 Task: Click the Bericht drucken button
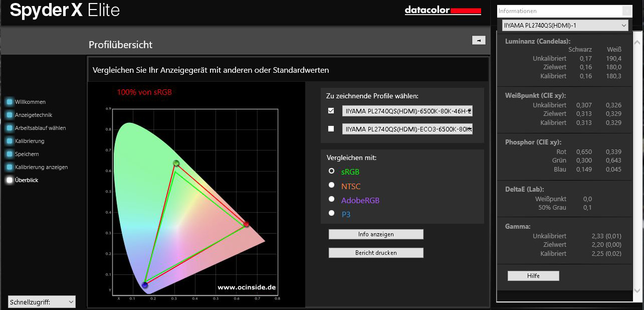pos(376,253)
